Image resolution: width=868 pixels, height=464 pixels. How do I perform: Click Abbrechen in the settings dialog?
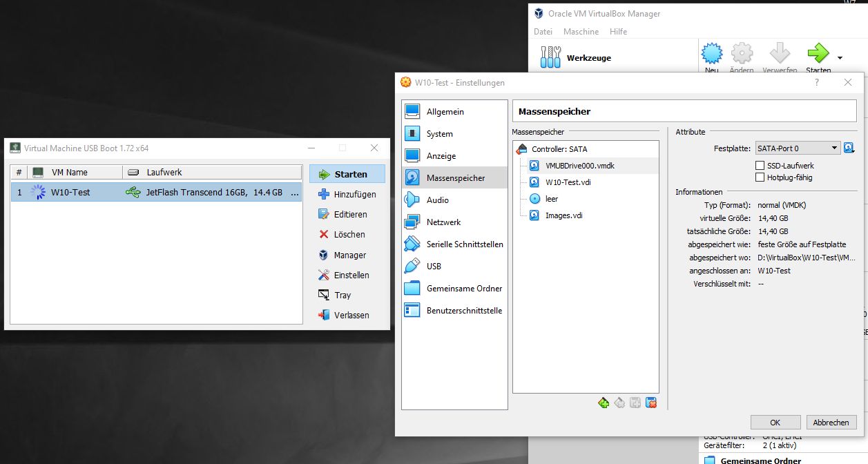pyautogui.click(x=831, y=422)
